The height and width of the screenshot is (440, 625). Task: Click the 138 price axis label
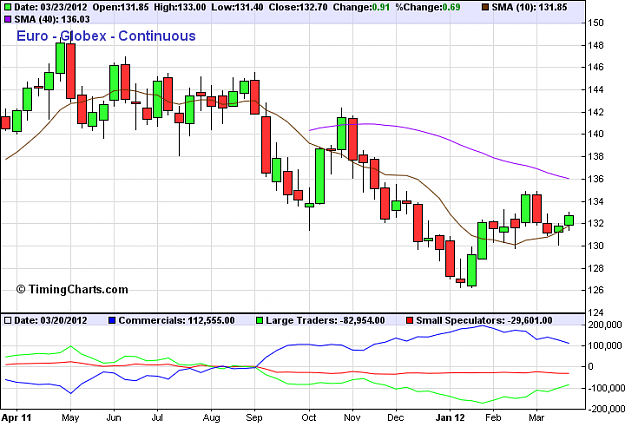(596, 157)
